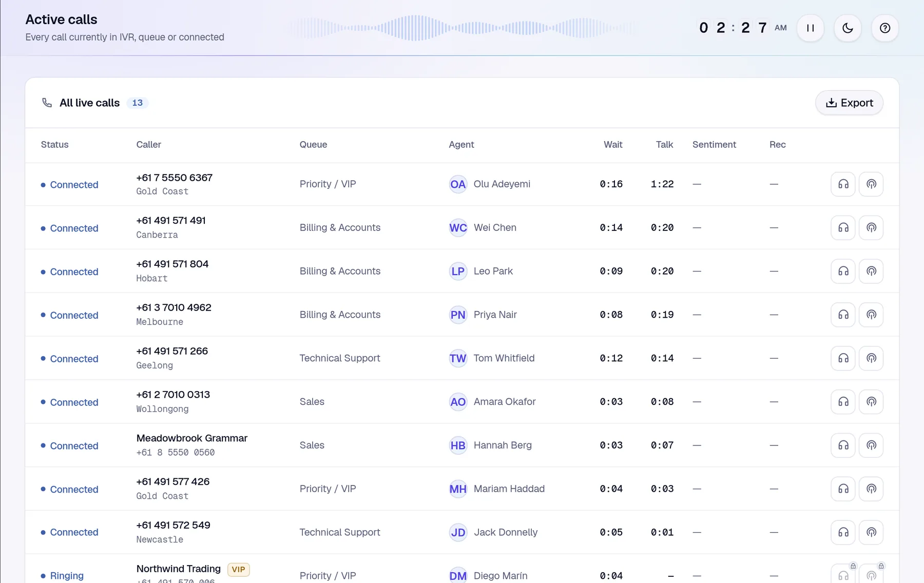Click the AO avatar for Amara Okafor
This screenshot has width=924, height=583.
pos(458,402)
